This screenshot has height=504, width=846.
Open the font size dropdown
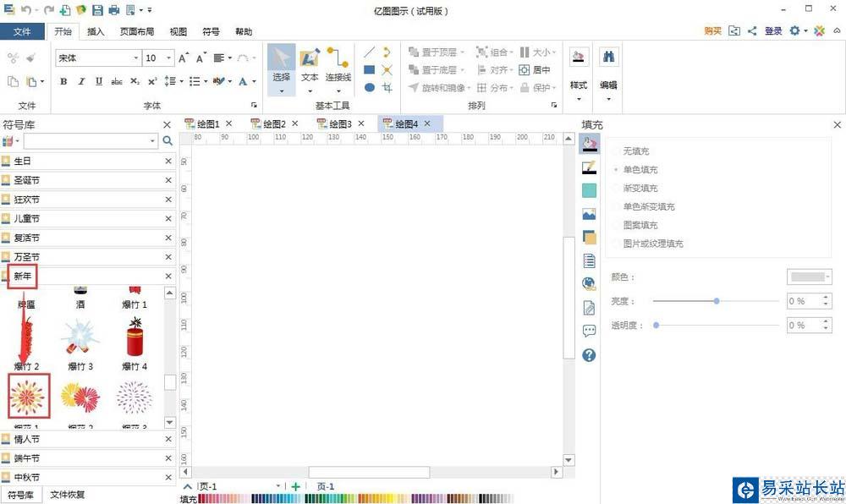pos(169,58)
